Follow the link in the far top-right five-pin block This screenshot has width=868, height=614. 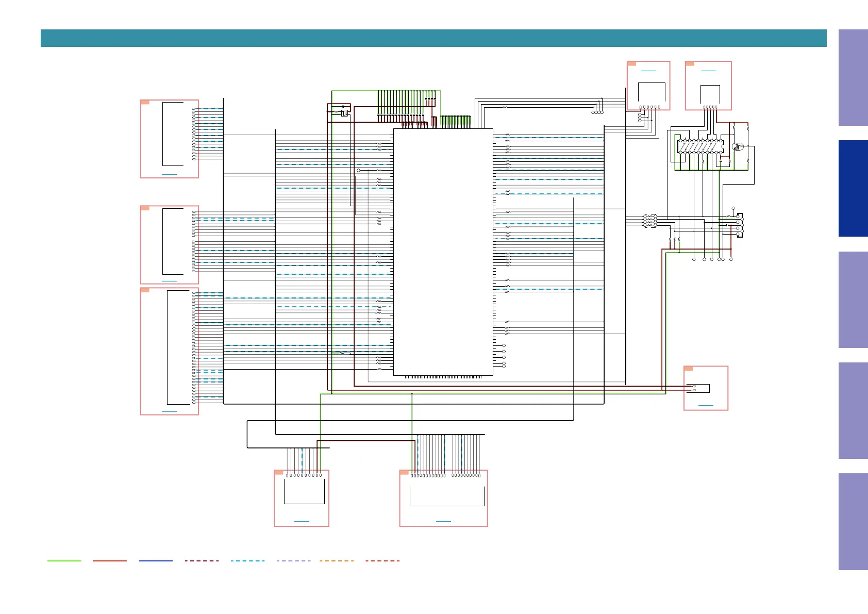point(708,71)
